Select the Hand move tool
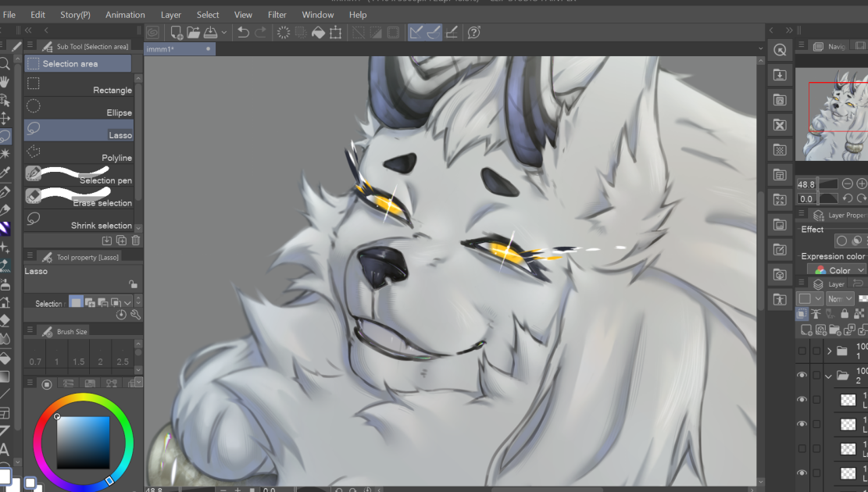This screenshot has height=492, width=868. coord(5,82)
